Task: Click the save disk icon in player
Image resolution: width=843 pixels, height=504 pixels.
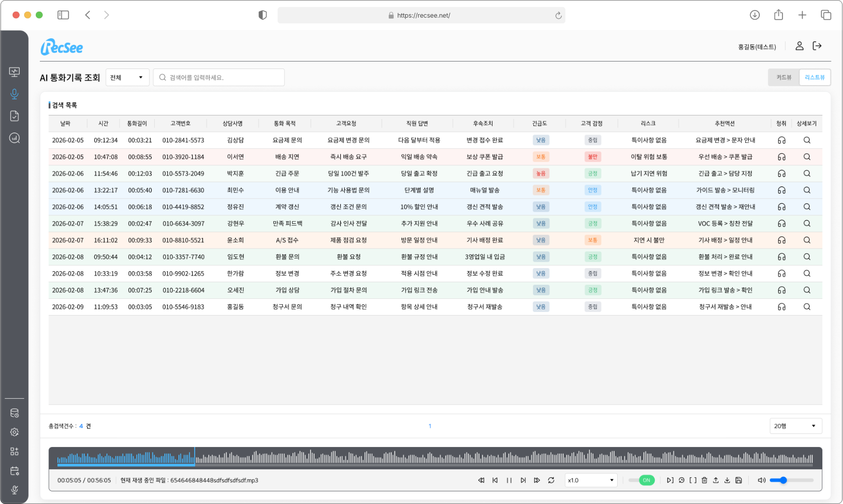Action: point(739,480)
